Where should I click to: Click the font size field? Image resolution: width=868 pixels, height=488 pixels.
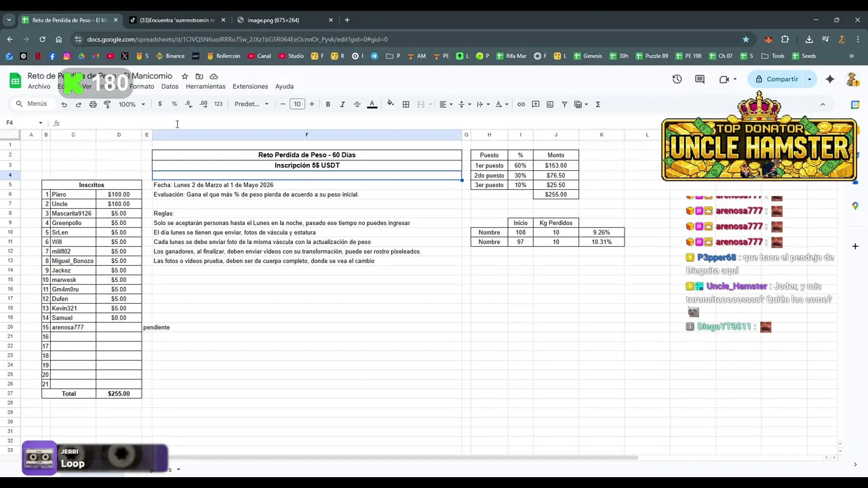(x=297, y=104)
